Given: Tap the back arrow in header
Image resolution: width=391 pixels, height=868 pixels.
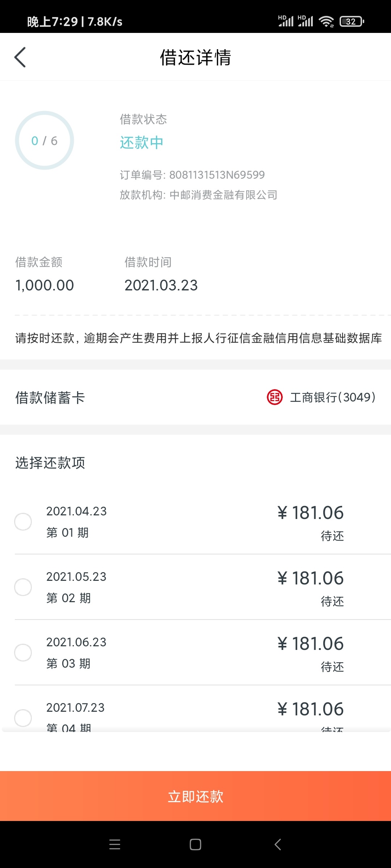Looking at the screenshot, I should click(20, 57).
